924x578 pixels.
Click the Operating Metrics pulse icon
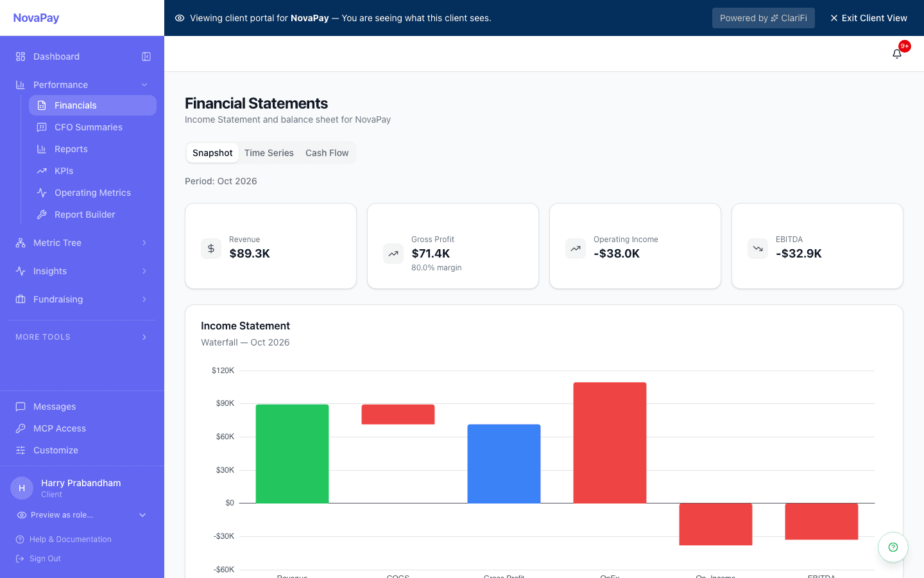[x=42, y=193]
